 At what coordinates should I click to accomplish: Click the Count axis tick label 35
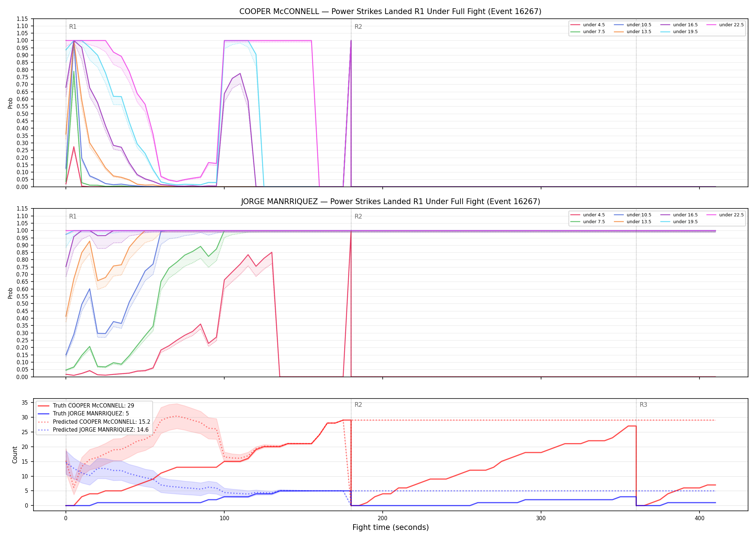24,403
